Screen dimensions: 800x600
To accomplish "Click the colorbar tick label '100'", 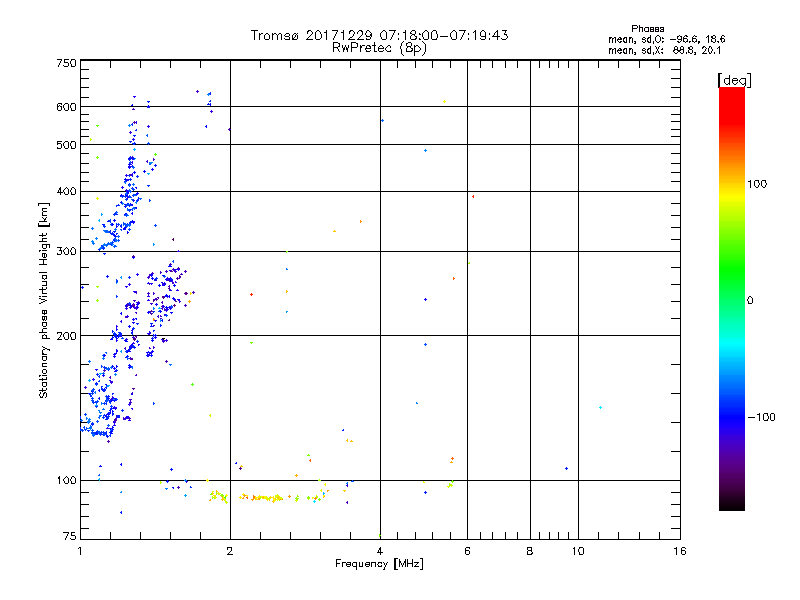I will point(757,184).
